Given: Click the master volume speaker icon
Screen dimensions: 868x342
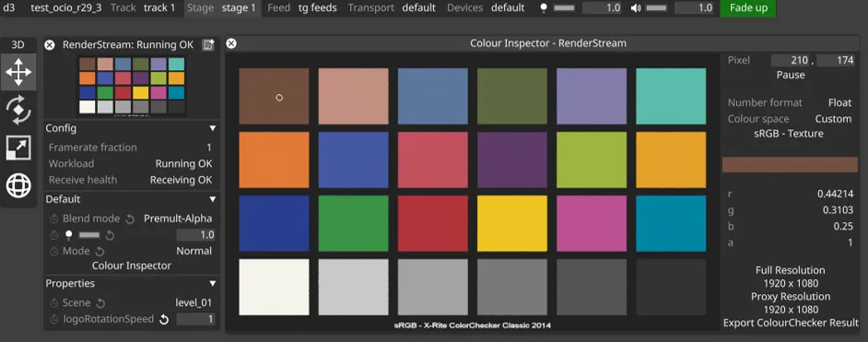Looking at the screenshot, I should coord(636,8).
